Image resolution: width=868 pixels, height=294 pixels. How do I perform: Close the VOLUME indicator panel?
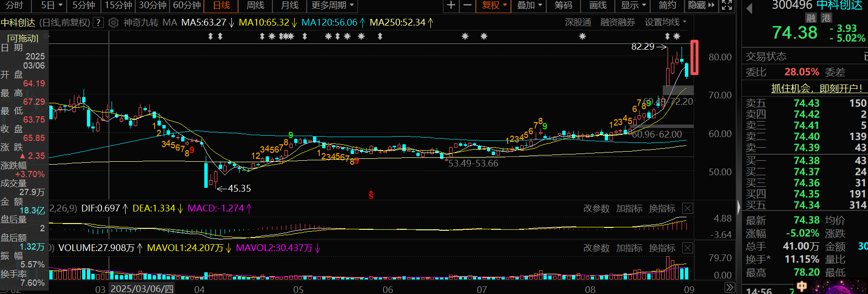[x=687, y=248]
